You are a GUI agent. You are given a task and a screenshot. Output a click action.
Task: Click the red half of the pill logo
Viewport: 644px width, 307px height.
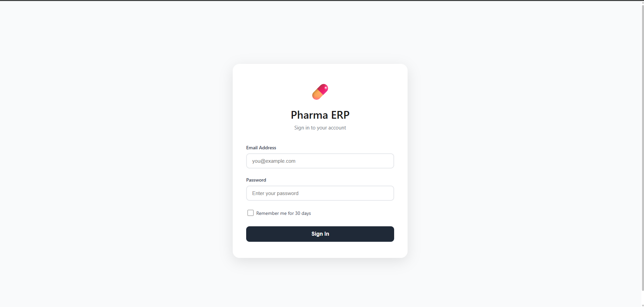click(x=324, y=88)
